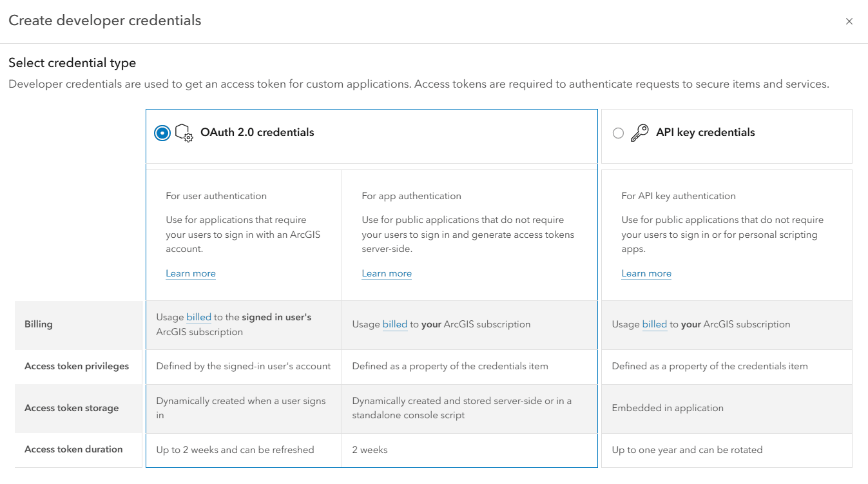Open Learn more under API key authentication

click(646, 273)
